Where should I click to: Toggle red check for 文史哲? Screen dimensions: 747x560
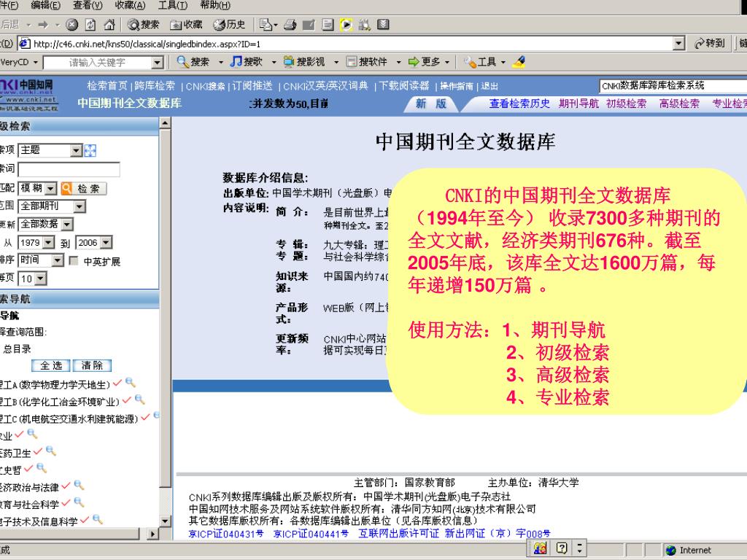pos(28,469)
